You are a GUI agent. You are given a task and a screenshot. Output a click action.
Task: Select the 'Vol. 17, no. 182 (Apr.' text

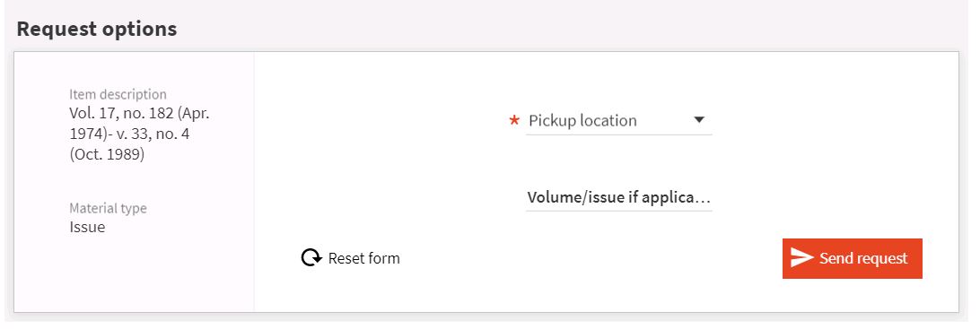coord(139,114)
